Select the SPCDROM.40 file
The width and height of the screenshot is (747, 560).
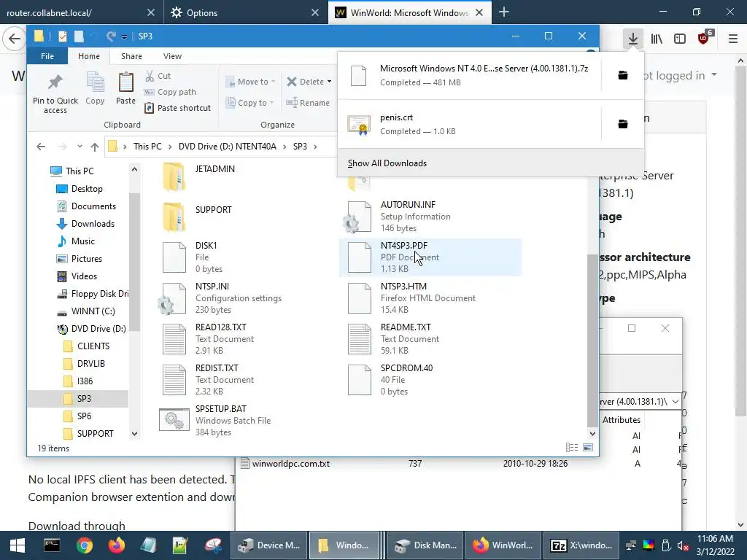point(392,380)
